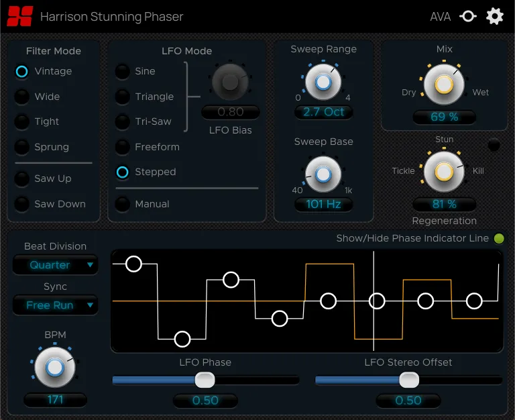
Task: Open the settings gear icon
Action: click(495, 16)
